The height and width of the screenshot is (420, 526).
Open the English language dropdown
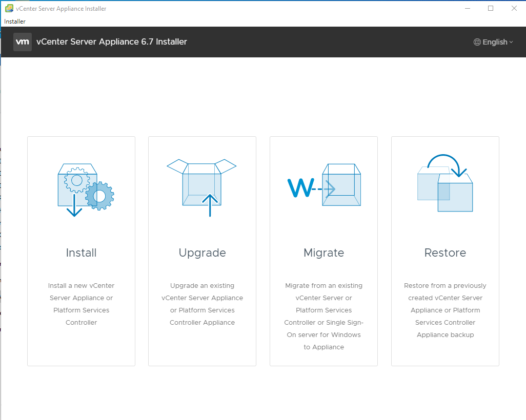pos(494,42)
